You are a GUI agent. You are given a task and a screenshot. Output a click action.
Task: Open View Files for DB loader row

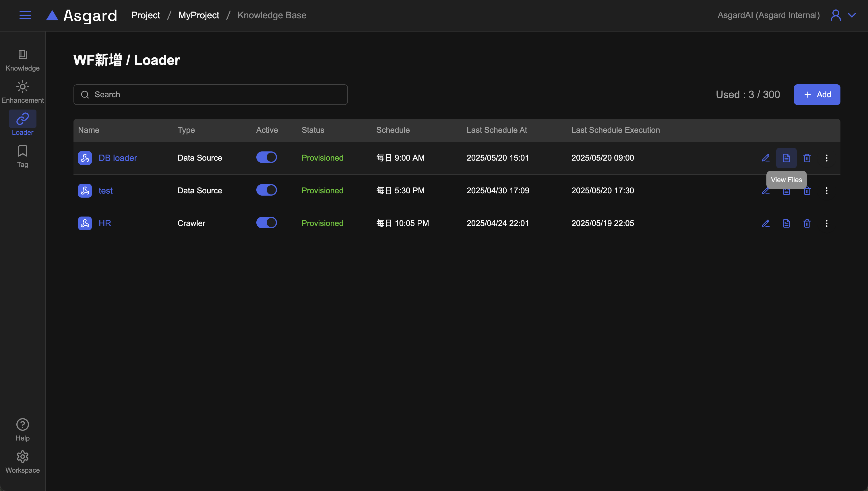pos(786,158)
